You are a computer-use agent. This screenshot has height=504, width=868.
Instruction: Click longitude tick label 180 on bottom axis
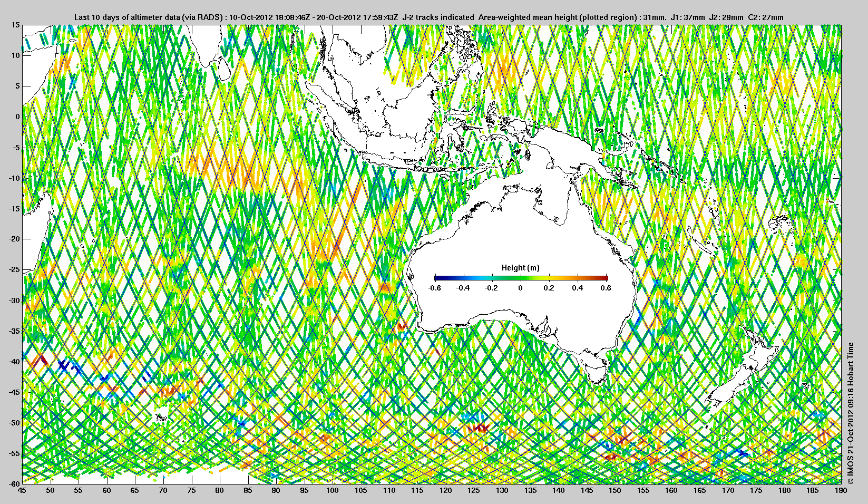pos(784,490)
